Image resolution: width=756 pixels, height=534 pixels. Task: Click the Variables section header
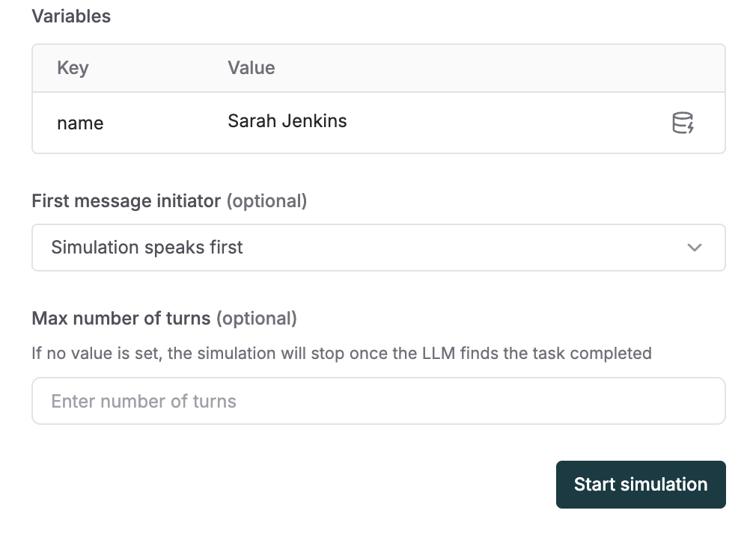pyautogui.click(x=71, y=16)
